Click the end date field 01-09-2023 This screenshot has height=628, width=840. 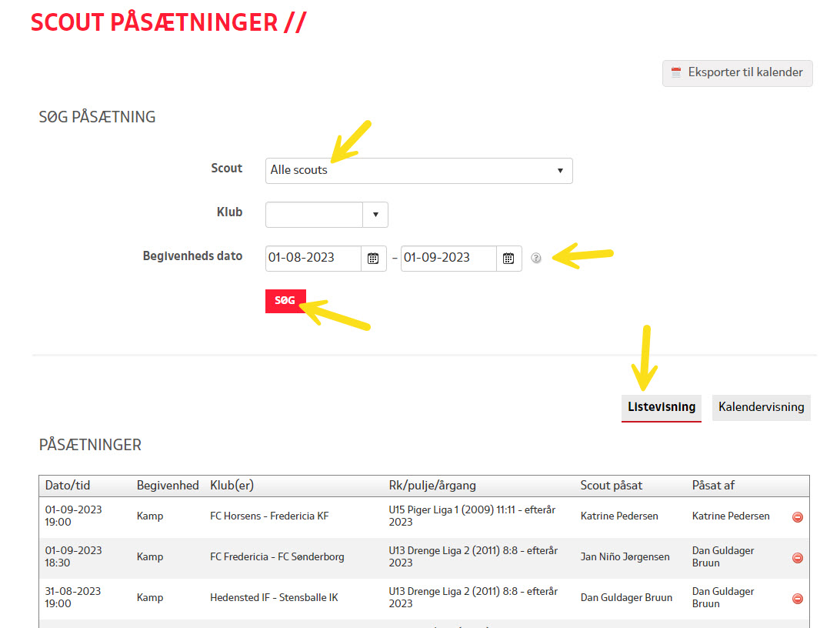click(x=448, y=259)
